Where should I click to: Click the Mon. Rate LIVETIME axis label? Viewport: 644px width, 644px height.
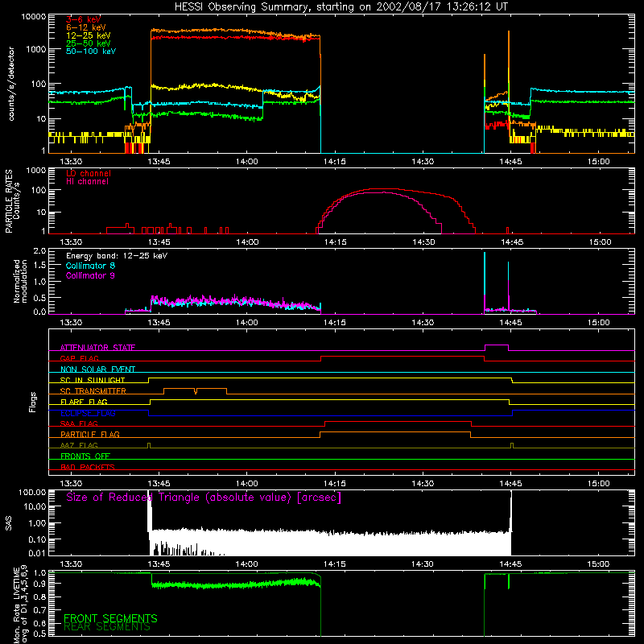(x=20, y=605)
